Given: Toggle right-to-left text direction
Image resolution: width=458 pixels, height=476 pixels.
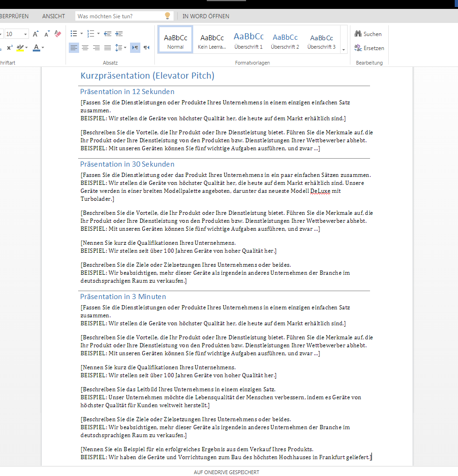Looking at the screenshot, I should [x=146, y=48].
